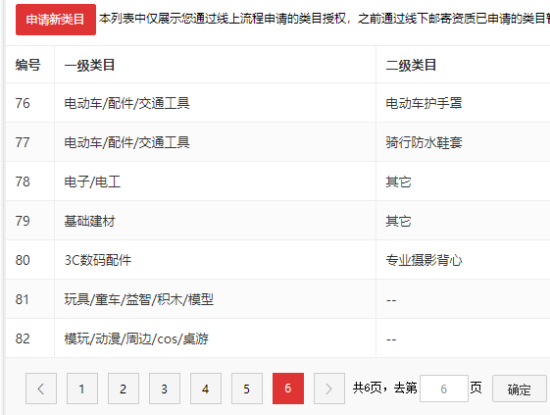Click the 确定 confirm button
The image size is (550, 415).
519,389
